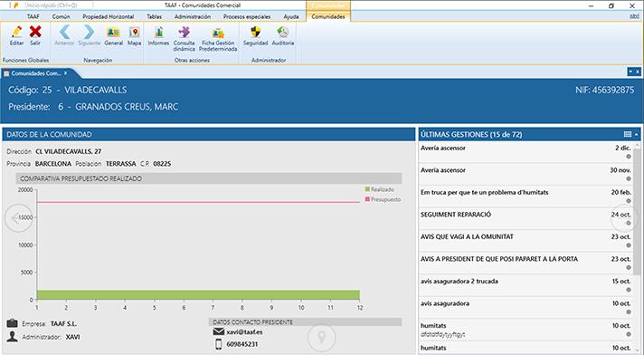
Task: Click the Empresa briefcase icon
Action: coord(13,323)
